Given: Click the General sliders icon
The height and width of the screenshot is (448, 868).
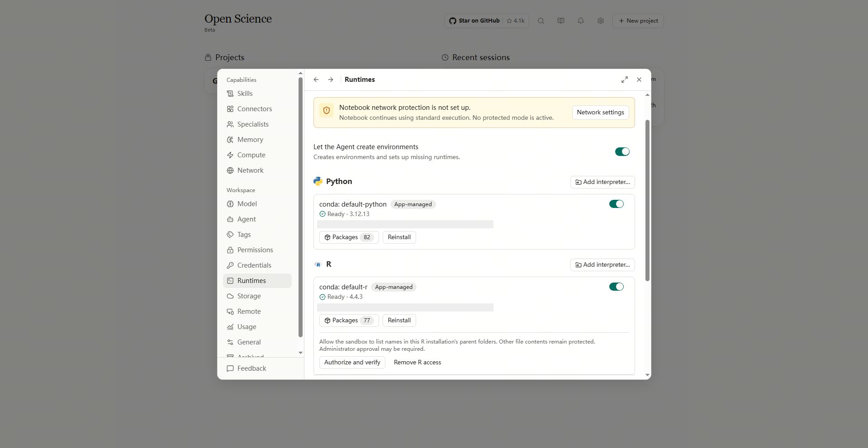Looking at the screenshot, I should pyautogui.click(x=230, y=342).
